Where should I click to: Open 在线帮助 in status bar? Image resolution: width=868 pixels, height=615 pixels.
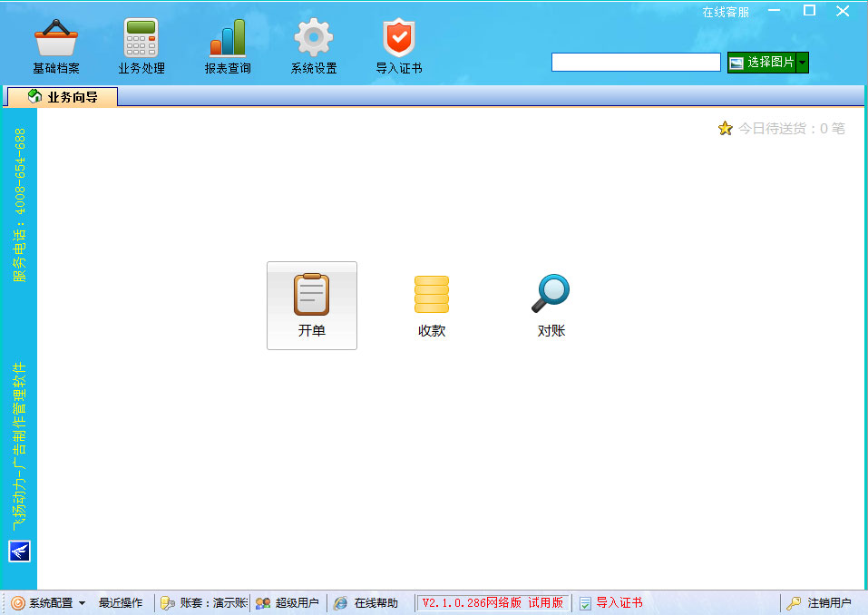coord(366,603)
